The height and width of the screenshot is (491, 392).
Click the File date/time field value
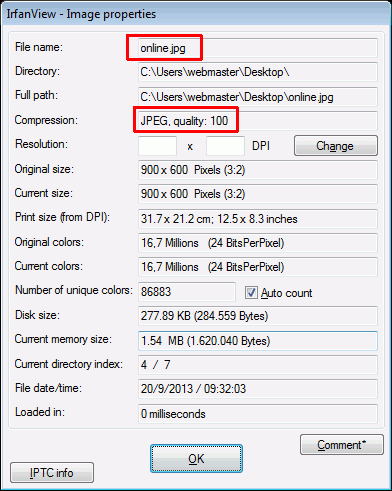click(258, 389)
